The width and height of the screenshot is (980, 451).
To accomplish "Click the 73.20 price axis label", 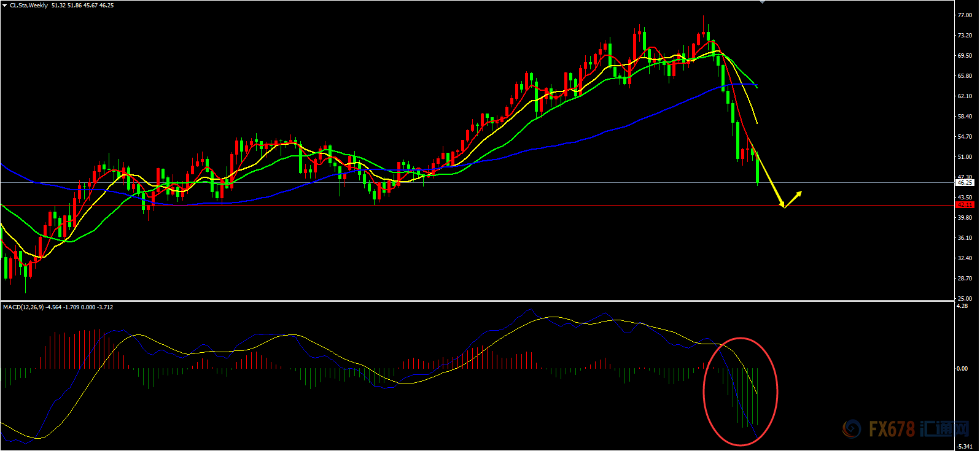I will click(x=965, y=36).
